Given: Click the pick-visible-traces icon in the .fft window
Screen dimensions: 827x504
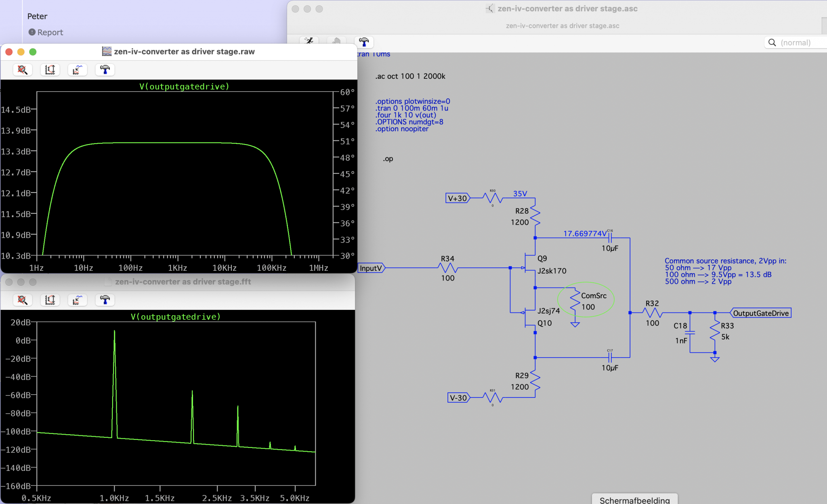Looking at the screenshot, I should click(78, 300).
